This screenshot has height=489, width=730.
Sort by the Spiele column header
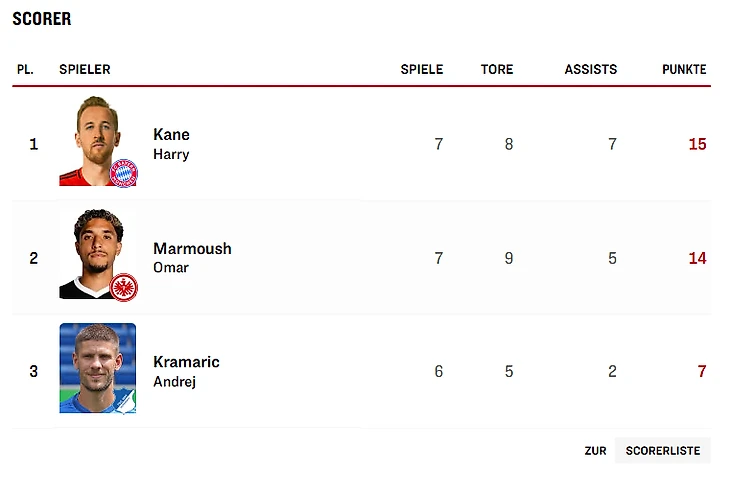pos(421,70)
